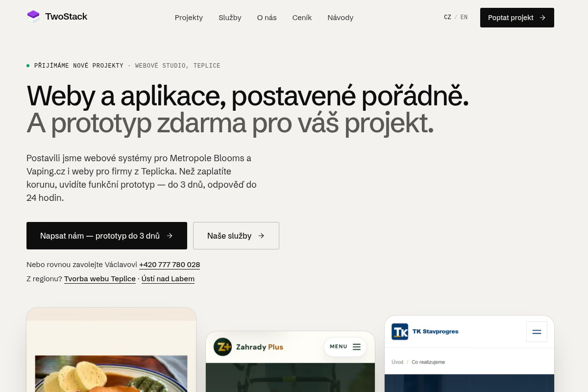Click the Zahrady Plus round logo icon
The height and width of the screenshot is (392, 588).
[222, 347]
